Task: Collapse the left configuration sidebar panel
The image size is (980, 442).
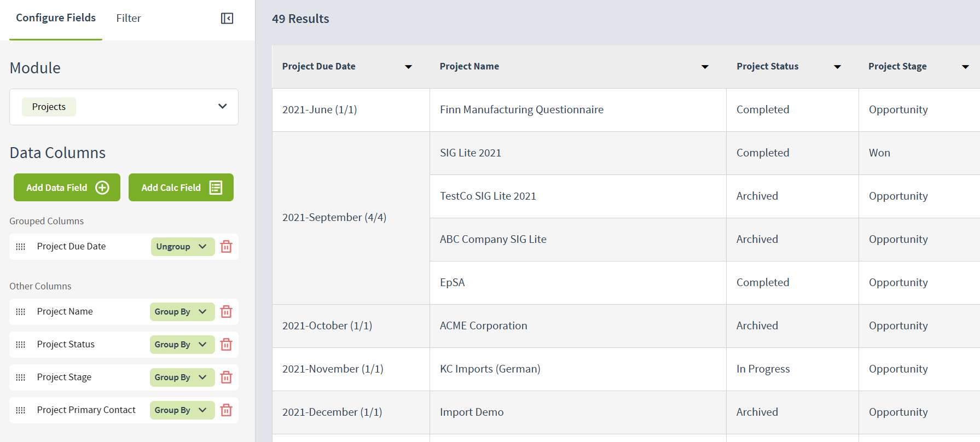Action: (227, 19)
